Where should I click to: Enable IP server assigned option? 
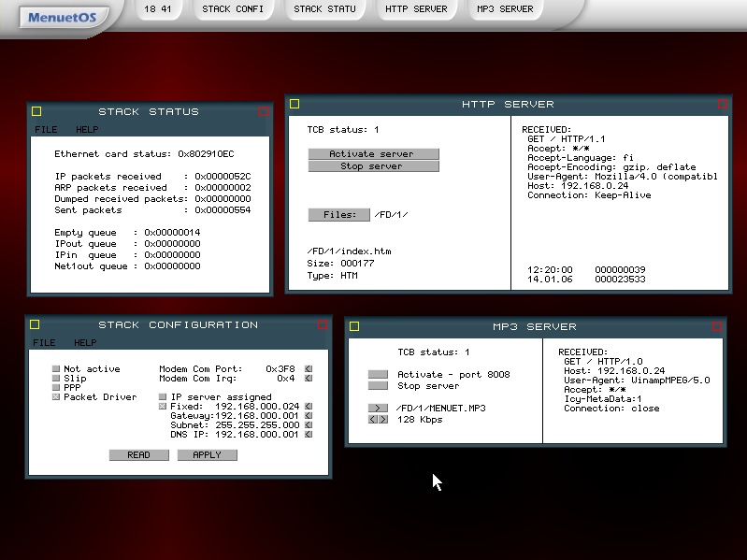(163, 397)
